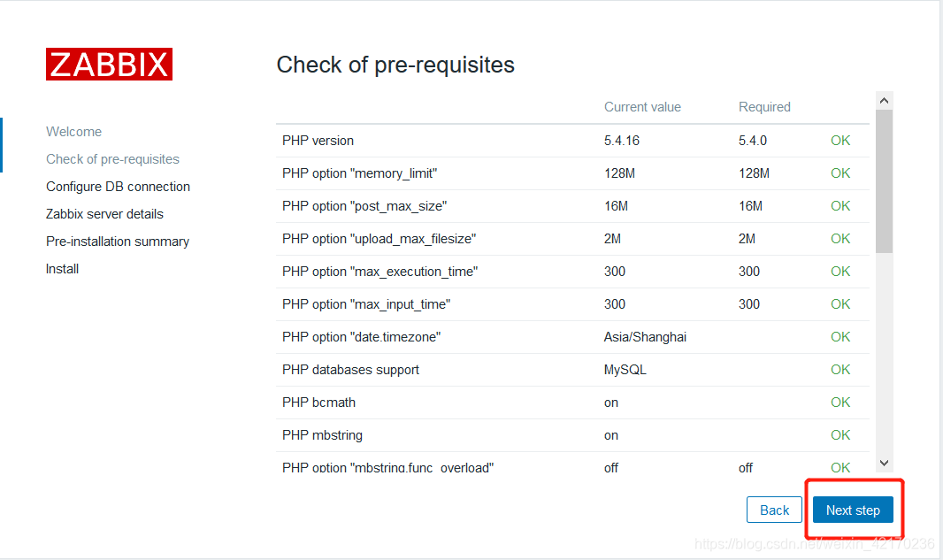Screen dimensions: 943x560
Task: Select the Install step in the sidebar
Action: pos(62,269)
